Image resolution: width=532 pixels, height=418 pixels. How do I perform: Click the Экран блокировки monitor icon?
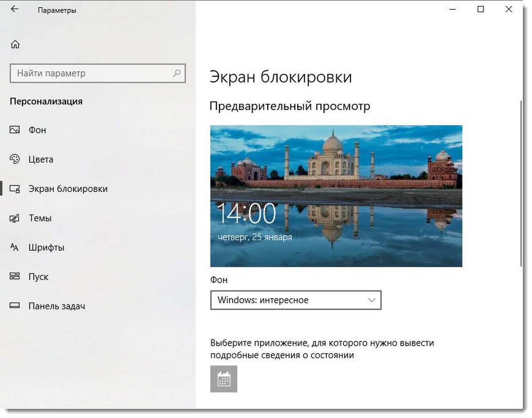click(x=15, y=189)
